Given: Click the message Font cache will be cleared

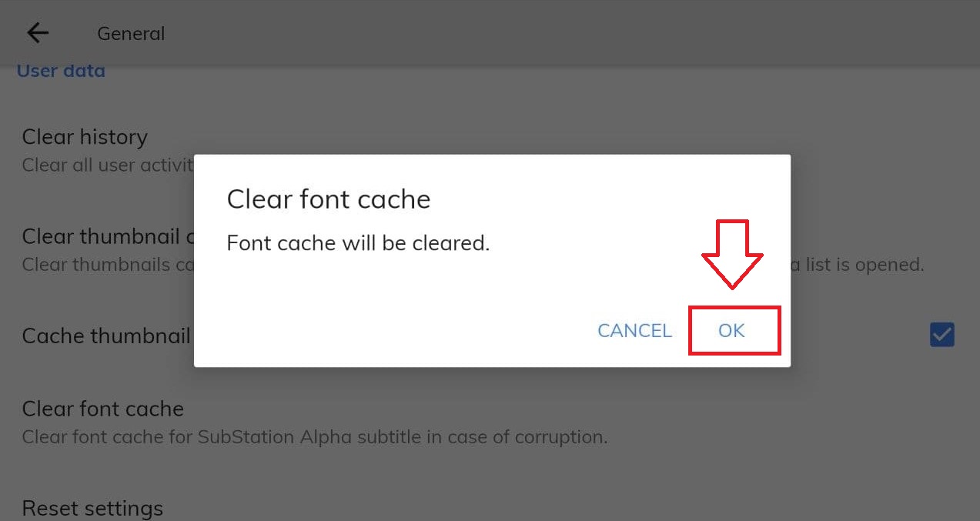Looking at the screenshot, I should click(358, 243).
